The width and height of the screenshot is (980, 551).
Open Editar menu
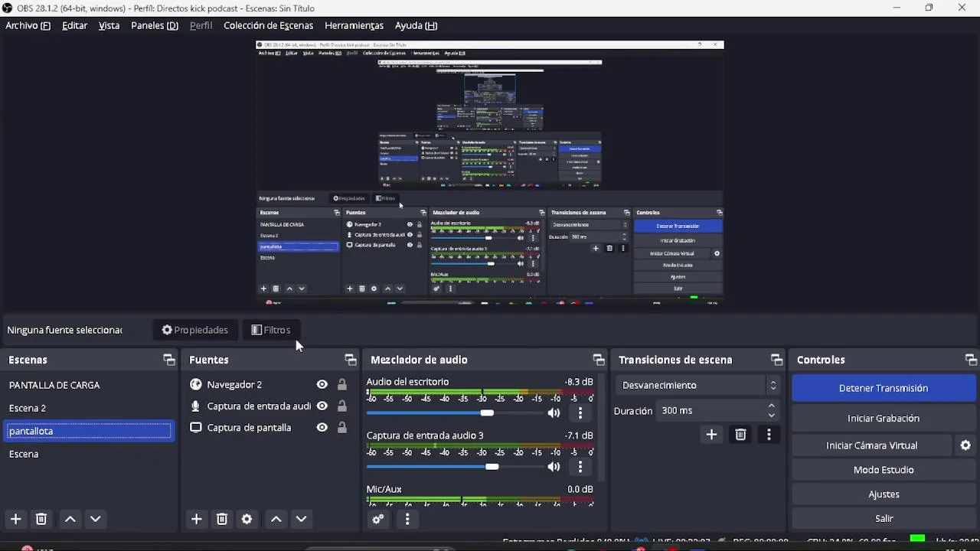[x=74, y=25]
